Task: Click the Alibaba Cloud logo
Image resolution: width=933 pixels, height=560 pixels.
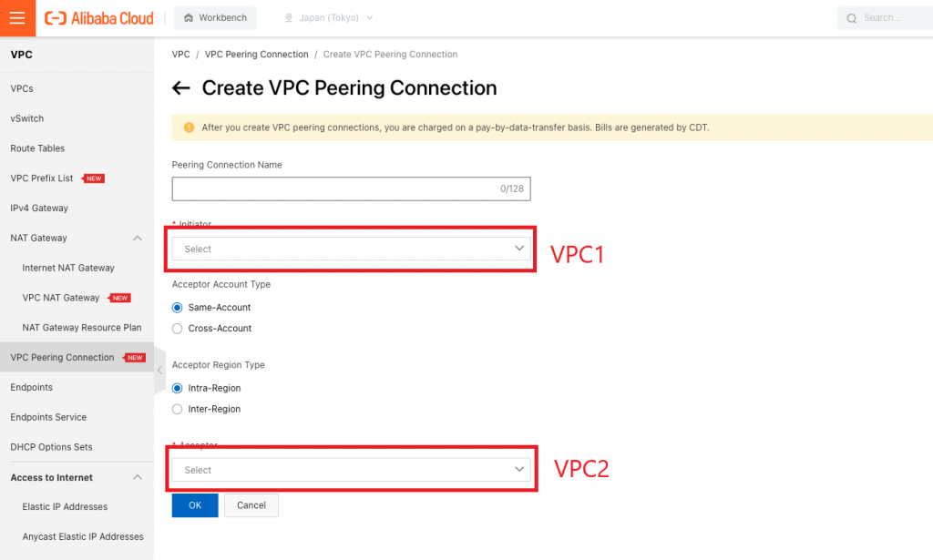Action: coord(98,17)
